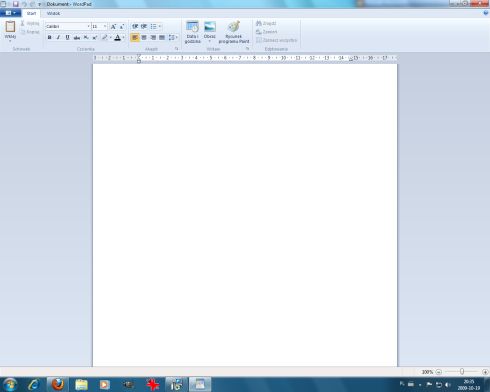The width and height of the screenshot is (490, 392).
Task: Open the Calibri font family dropdown
Action: (x=88, y=26)
